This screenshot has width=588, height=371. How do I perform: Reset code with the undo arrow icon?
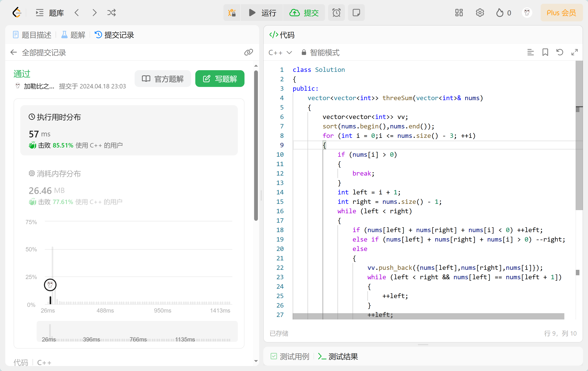click(x=560, y=52)
